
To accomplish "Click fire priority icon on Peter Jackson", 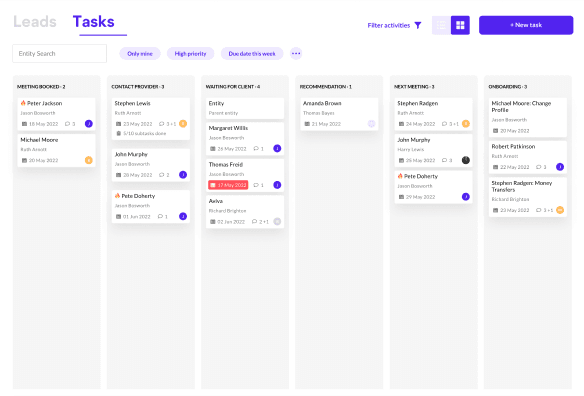I will [23, 103].
